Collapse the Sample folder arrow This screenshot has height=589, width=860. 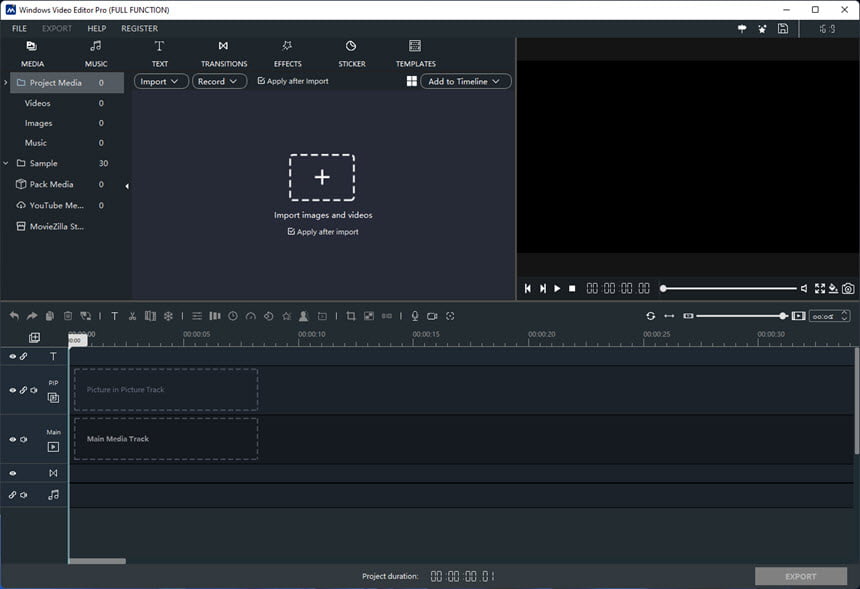(5, 163)
